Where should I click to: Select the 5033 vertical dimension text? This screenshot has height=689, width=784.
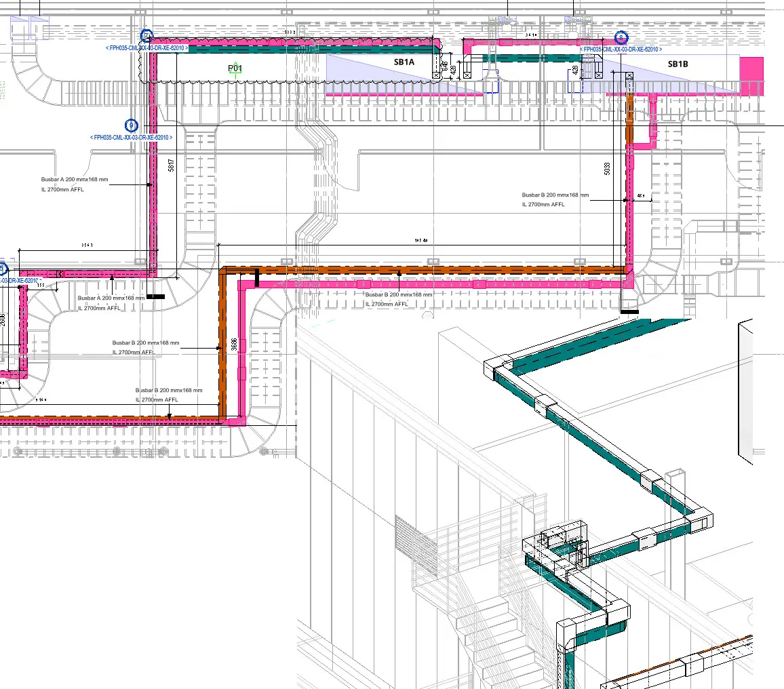[608, 168]
